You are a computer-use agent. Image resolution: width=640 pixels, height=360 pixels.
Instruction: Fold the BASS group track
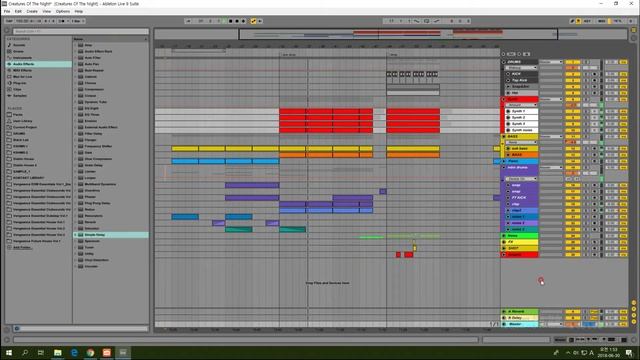pyautogui.click(x=504, y=136)
